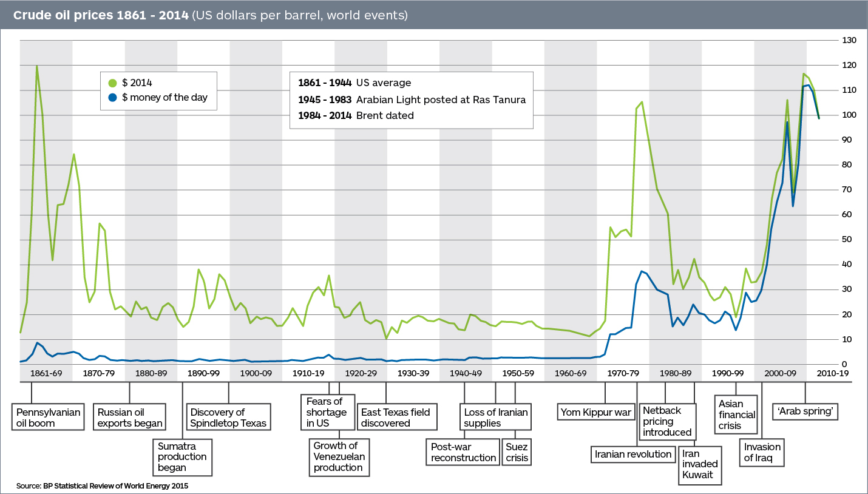Select the East Texas field discovered label
The width and height of the screenshot is (868, 494).
coord(395,418)
